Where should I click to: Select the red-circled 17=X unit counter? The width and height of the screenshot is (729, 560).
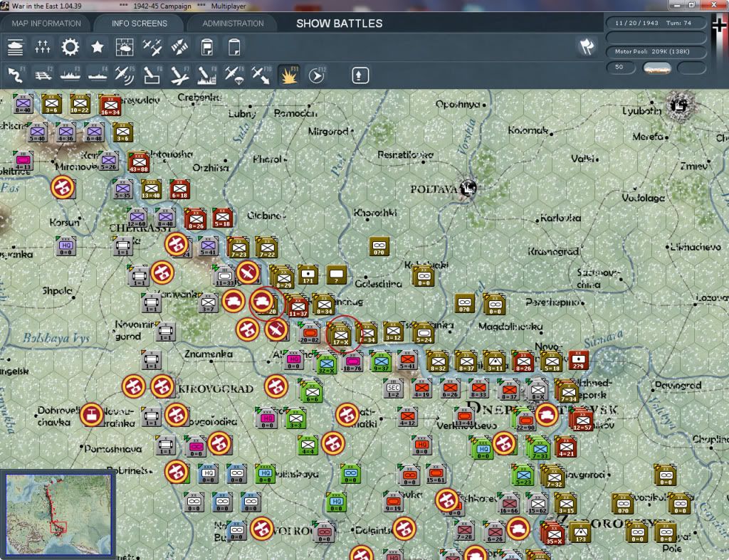tap(341, 334)
